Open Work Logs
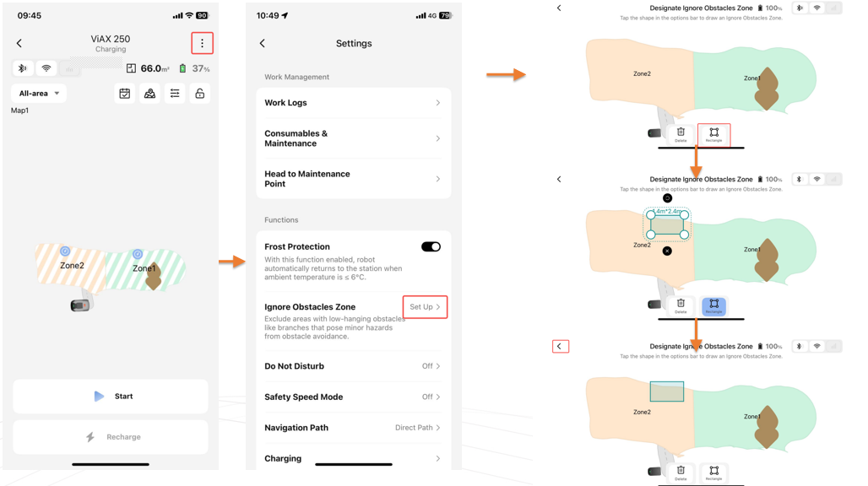The height and width of the screenshot is (486, 868). pyautogui.click(x=353, y=103)
